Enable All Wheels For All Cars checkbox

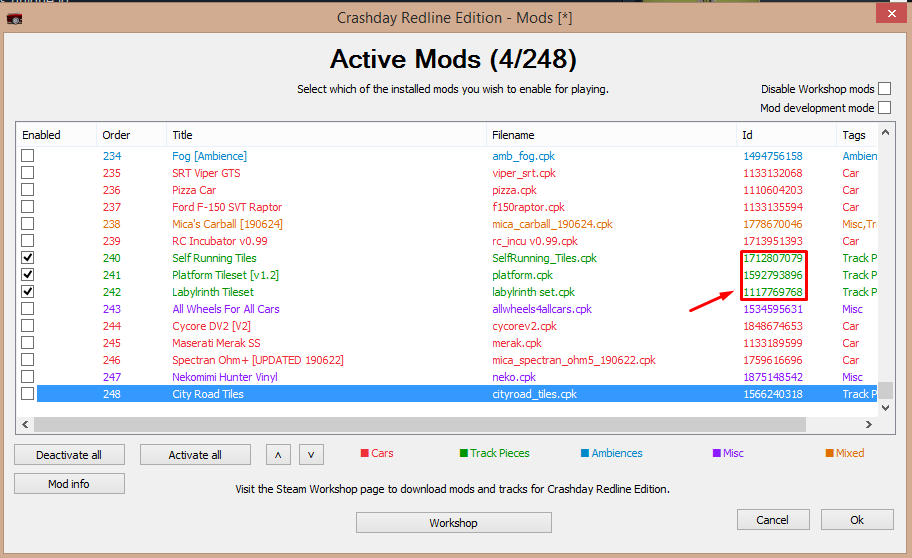pyautogui.click(x=27, y=308)
